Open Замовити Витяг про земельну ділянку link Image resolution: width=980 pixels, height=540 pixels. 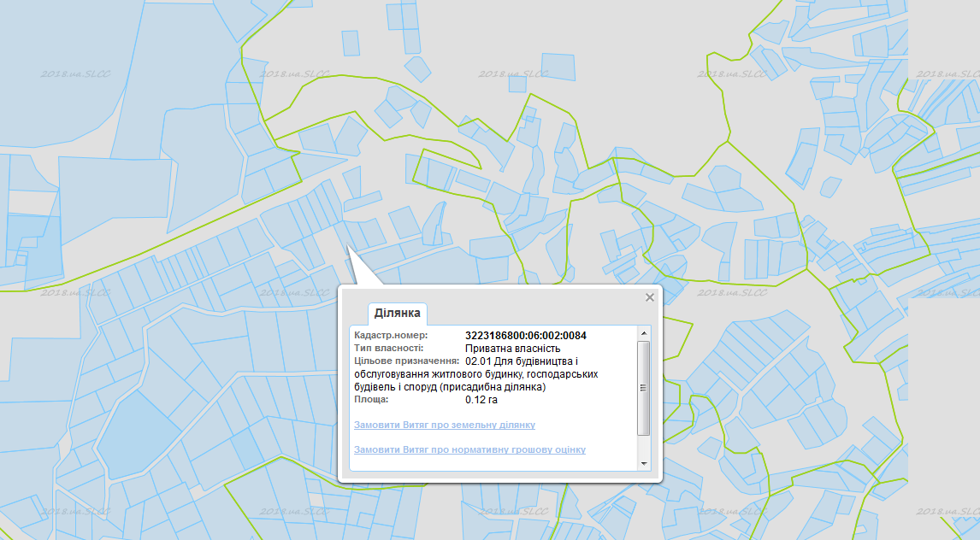(x=445, y=425)
